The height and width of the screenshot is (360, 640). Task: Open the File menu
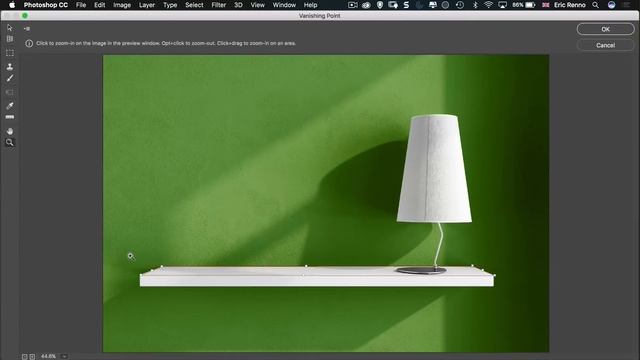coord(81,5)
